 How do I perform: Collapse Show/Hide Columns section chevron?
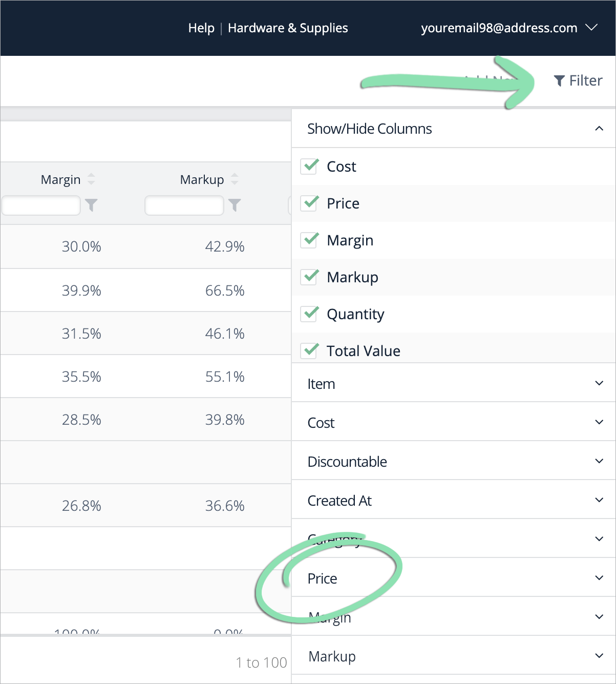pos(599,129)
